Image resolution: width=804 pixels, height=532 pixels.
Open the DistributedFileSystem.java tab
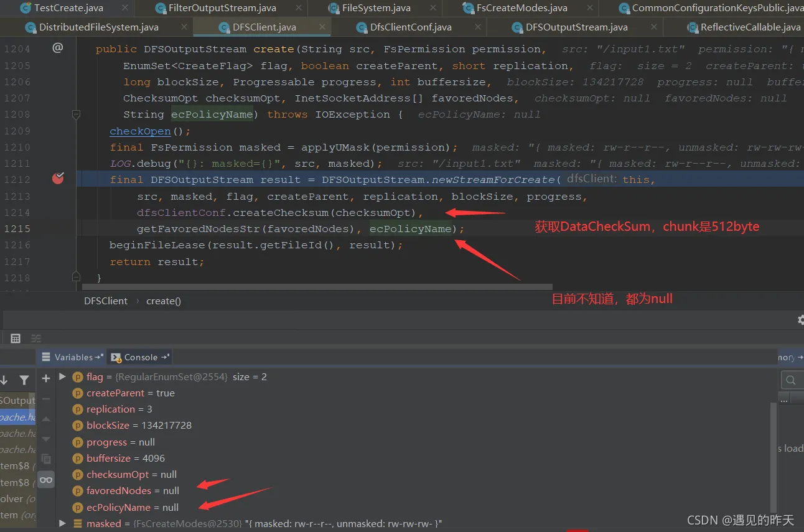98,27
